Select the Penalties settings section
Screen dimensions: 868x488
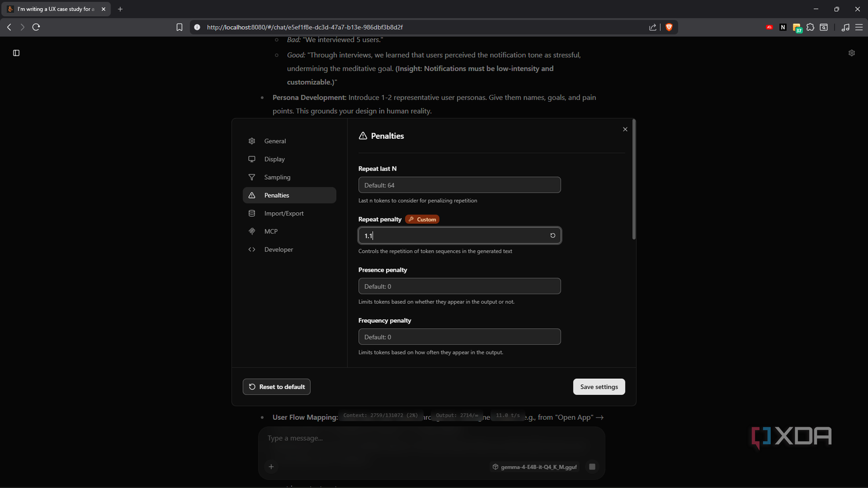tap(289, 195)
